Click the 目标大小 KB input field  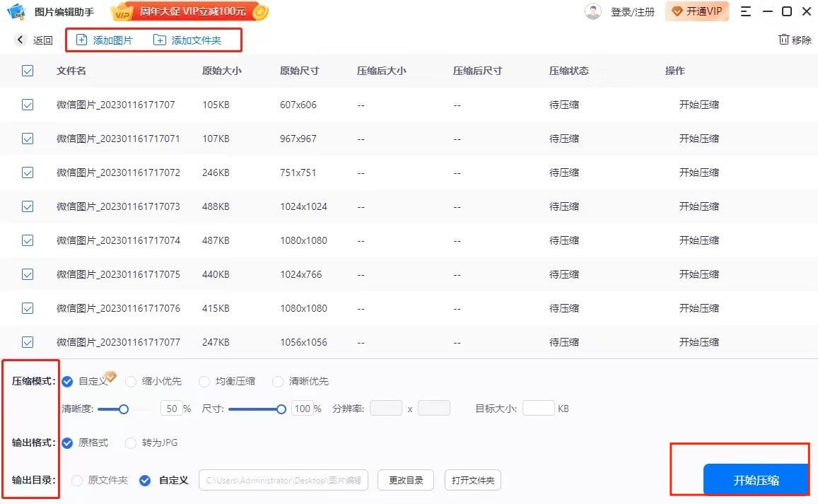pos(538,408)
